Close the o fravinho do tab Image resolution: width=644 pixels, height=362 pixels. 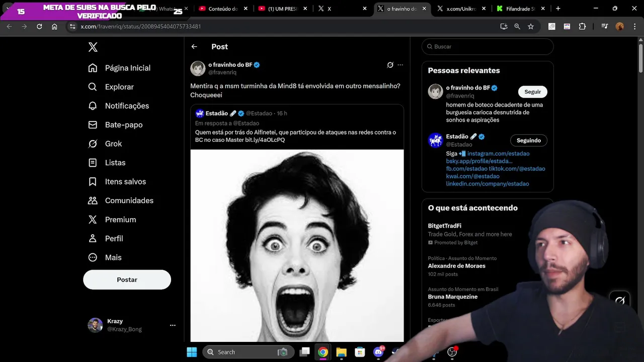point(424,9)
